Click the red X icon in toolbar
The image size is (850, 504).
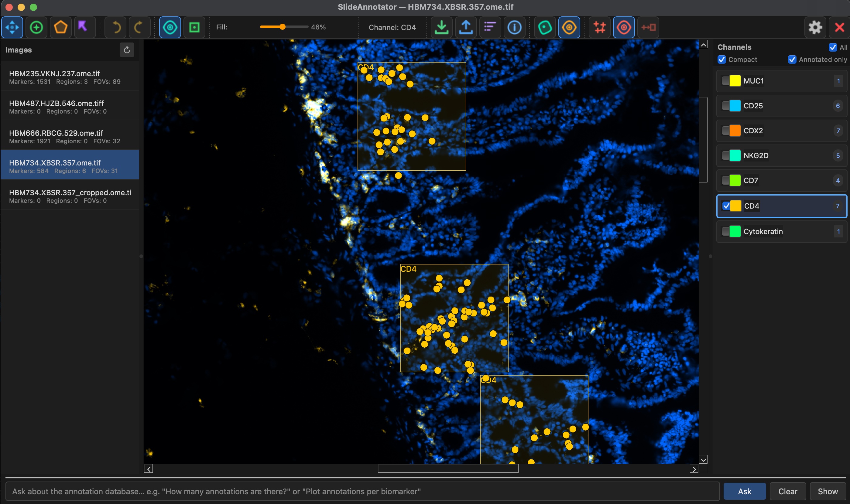(x=839, y=27)
